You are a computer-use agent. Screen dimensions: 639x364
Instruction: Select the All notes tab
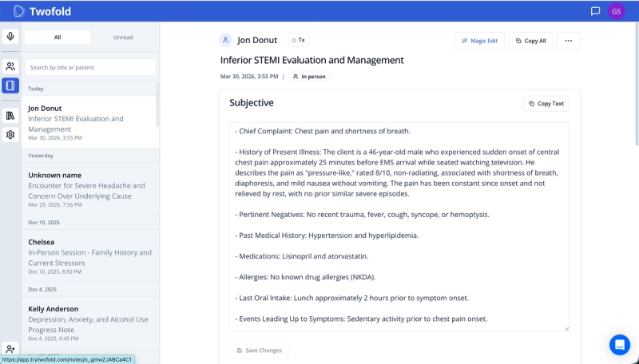click(58, 38)
